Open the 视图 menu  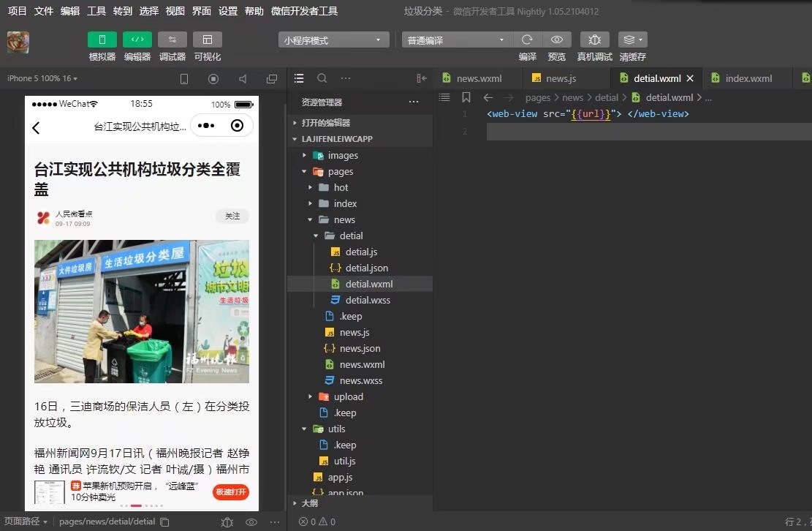click(175, 11)
